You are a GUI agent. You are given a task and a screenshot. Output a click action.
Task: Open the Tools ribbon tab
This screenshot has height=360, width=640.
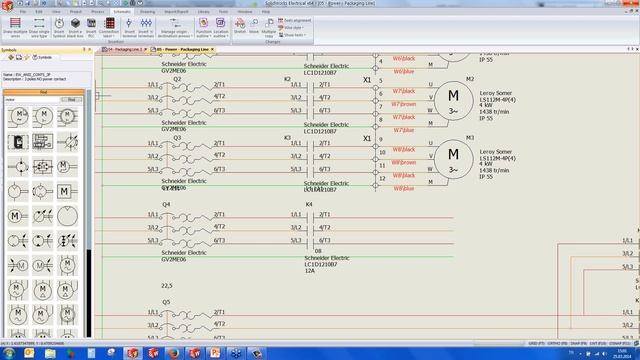tap(223, 12)
